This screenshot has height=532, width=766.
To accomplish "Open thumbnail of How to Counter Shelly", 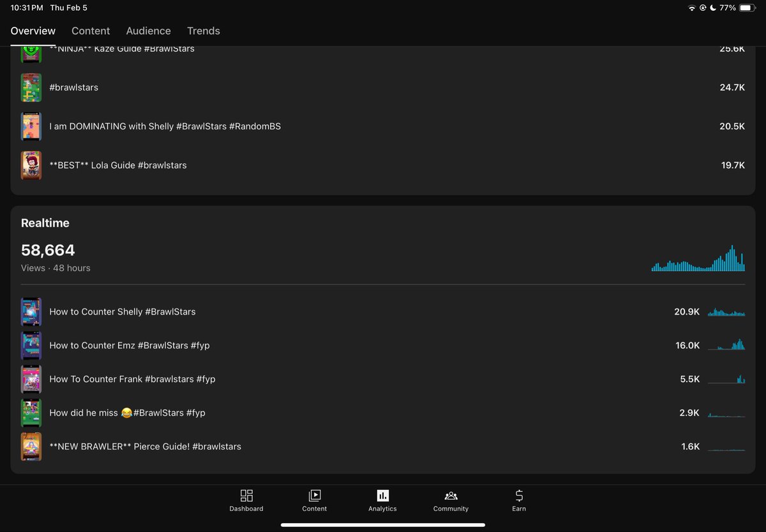I will 31,311.
